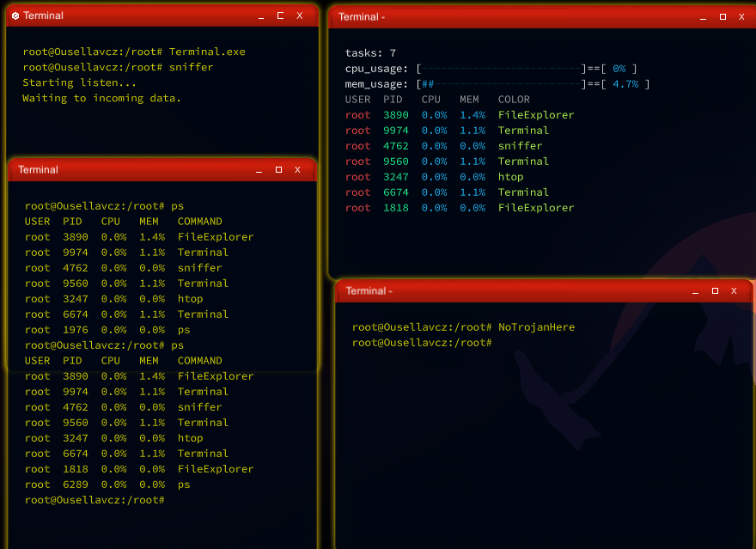Select PID 3247 htop row in htop window
This screenshot has width=756, height=549.
coord(435,176)
